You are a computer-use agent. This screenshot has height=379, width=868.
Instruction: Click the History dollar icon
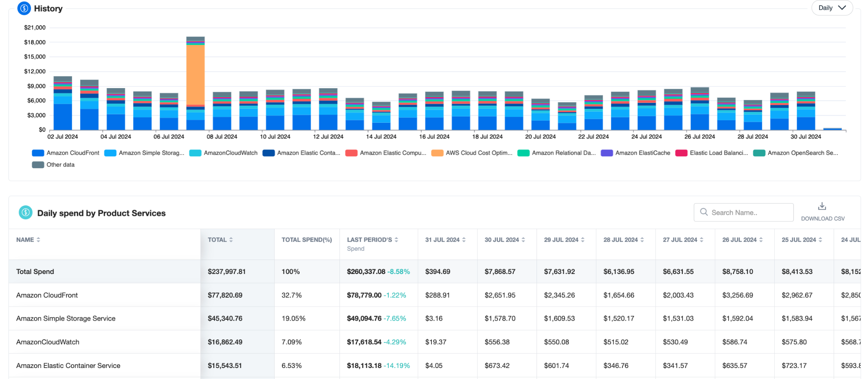[x=24, y=8]
